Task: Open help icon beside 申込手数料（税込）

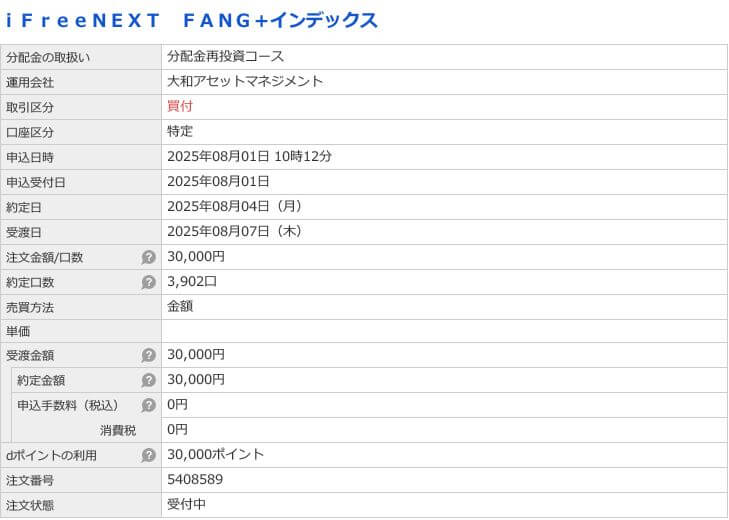Action: (x=149, y=405)
